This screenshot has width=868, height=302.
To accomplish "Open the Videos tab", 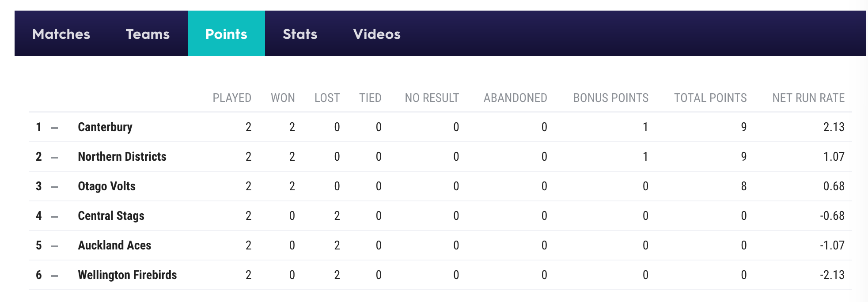I will click(x=377, y=34).
